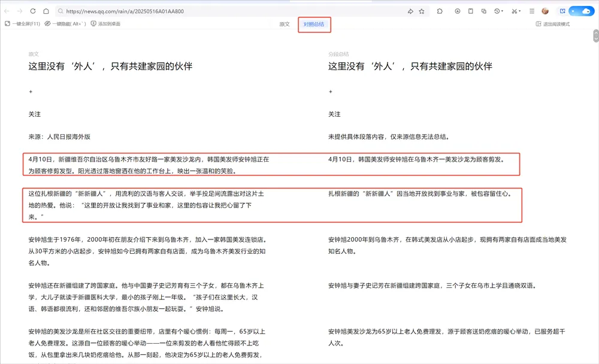Screen dimensions: 599x364
Task: Click '来源：人民日报海外版' source line
Action: (59, 136)
